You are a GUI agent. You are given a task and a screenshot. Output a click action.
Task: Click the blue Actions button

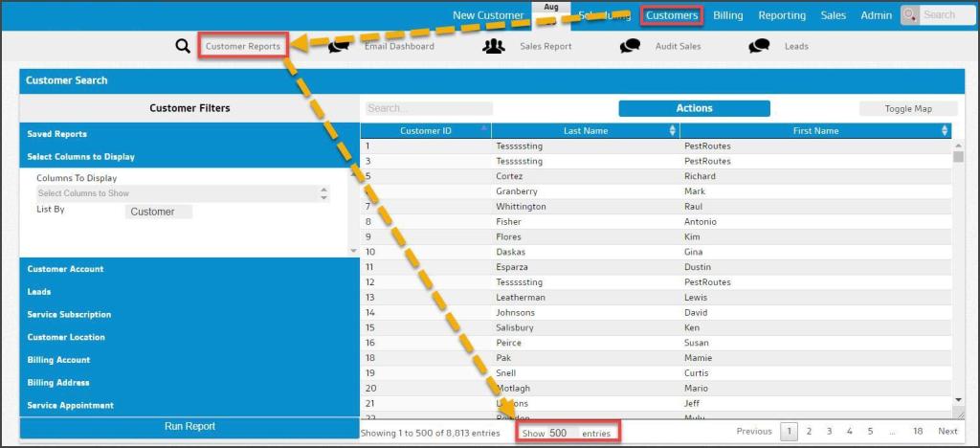(x=694, y=108)
